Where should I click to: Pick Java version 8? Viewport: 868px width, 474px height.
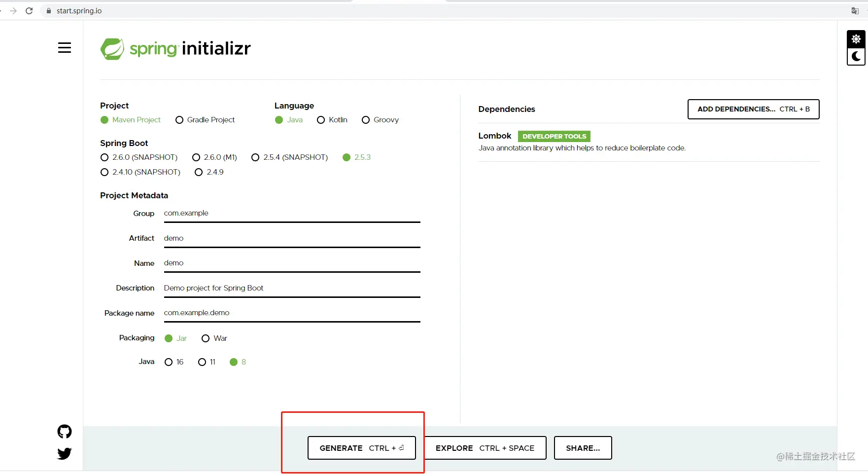(x=238, y=362)
